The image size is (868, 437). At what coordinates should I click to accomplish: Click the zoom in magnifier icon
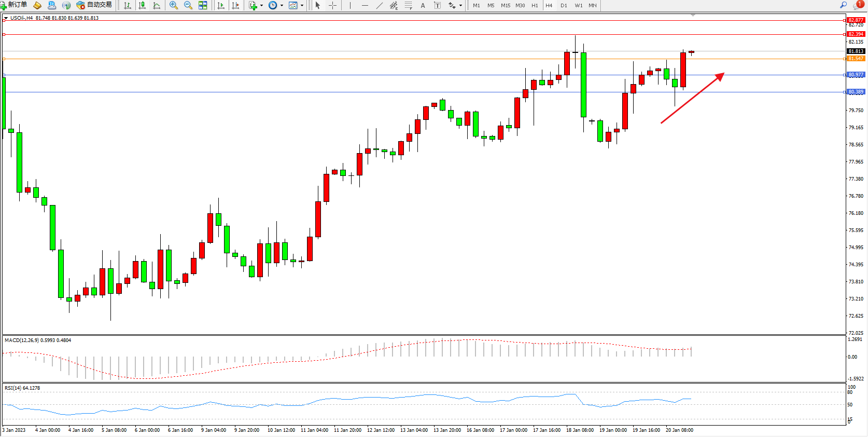[173, 5]
